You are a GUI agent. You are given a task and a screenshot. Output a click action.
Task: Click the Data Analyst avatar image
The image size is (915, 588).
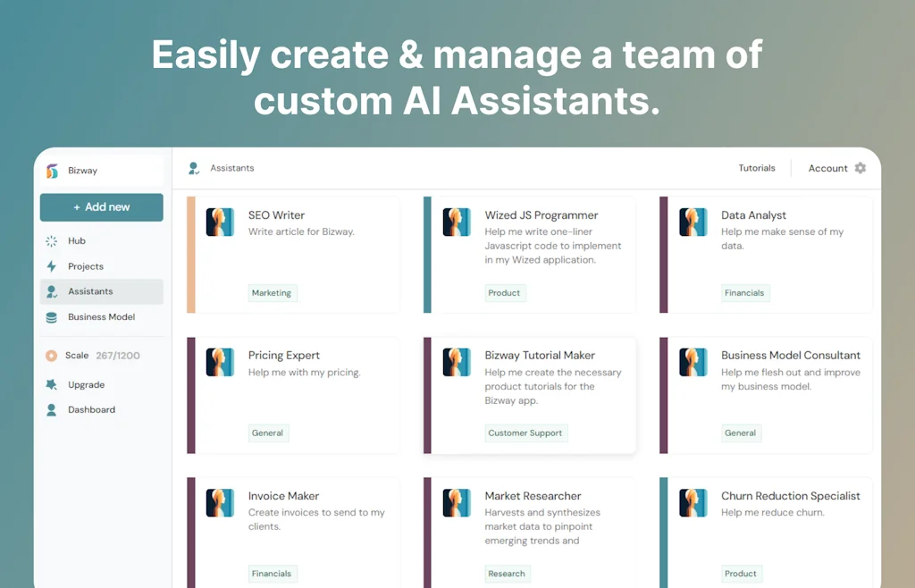click(693, 222)
